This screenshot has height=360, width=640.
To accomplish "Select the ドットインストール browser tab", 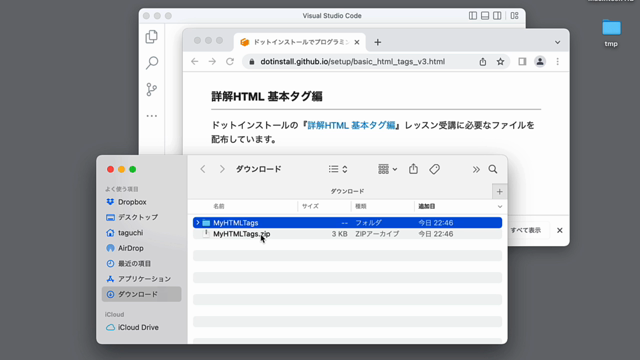I will click(300, 42).
